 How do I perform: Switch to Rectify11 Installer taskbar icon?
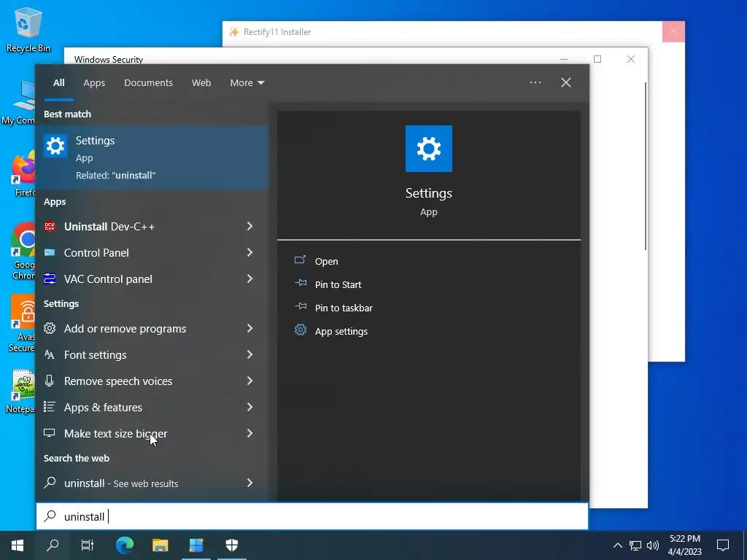point(196,545)
